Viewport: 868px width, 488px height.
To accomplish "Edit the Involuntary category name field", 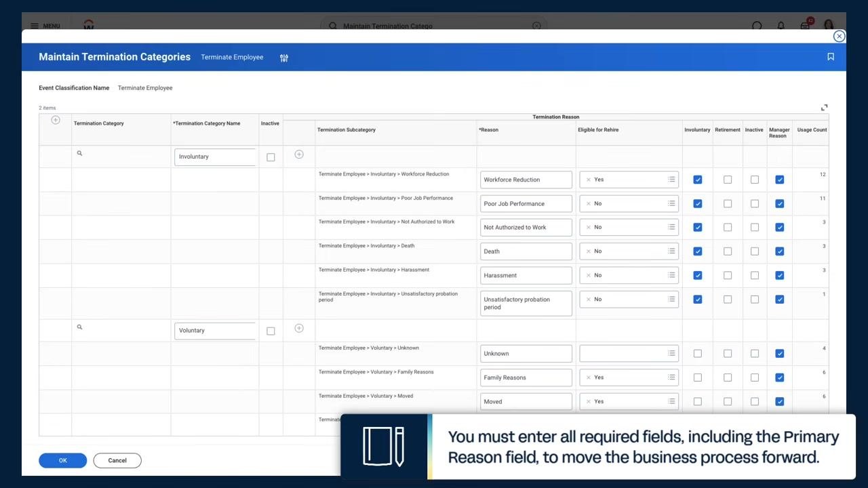I will pos(215,157).
